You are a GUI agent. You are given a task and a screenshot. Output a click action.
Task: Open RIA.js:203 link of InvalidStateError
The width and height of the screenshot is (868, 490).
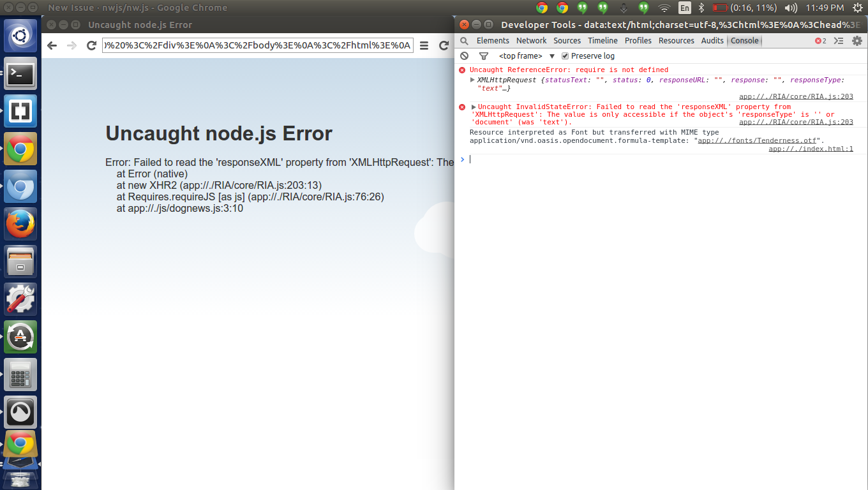click(x=796, y=122)
